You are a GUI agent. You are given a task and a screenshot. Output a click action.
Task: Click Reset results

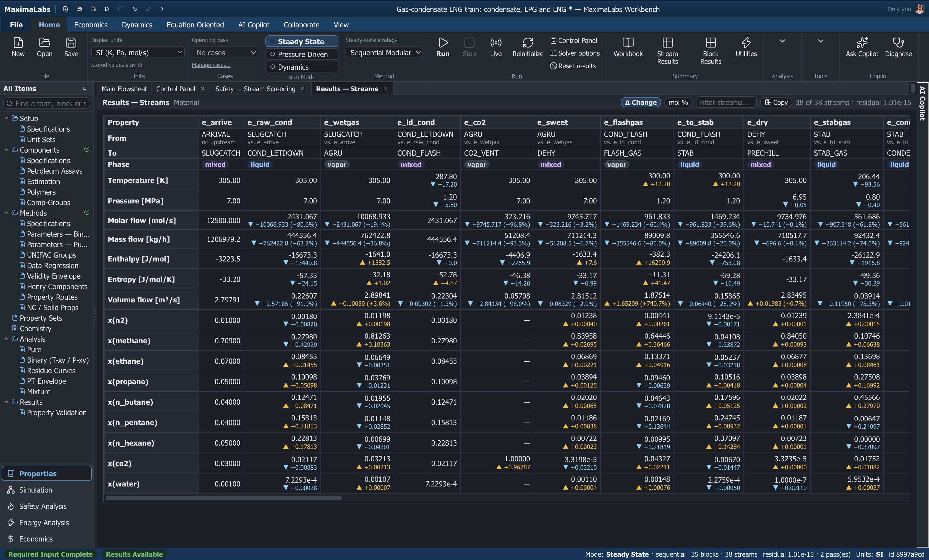click(x=573, y=66)
